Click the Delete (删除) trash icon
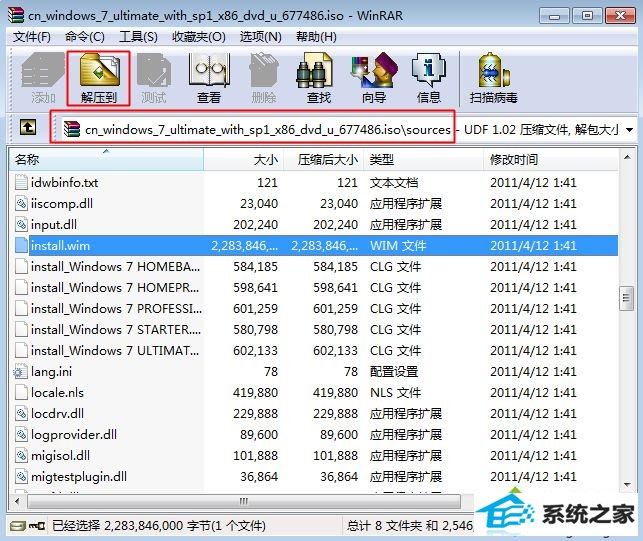Screen dimensions: 643x541 point(264,71)
